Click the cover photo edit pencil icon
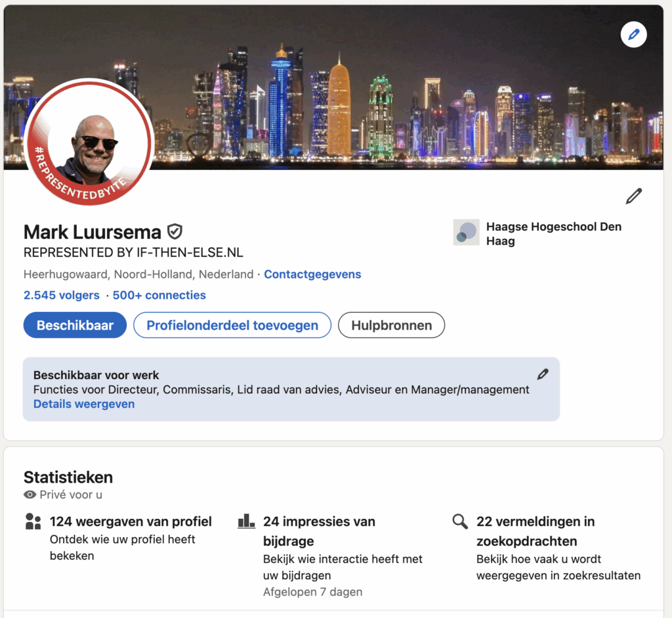The image size is (672, 618). coord(633,34)
